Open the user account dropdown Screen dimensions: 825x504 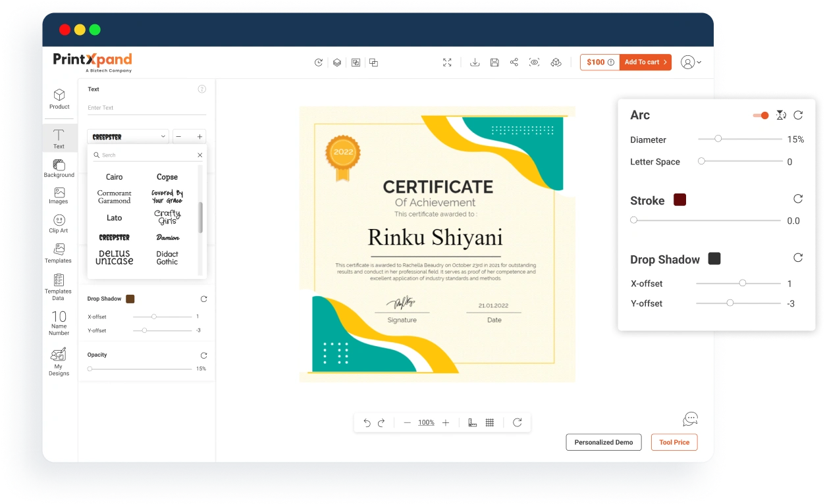point(691,63)
